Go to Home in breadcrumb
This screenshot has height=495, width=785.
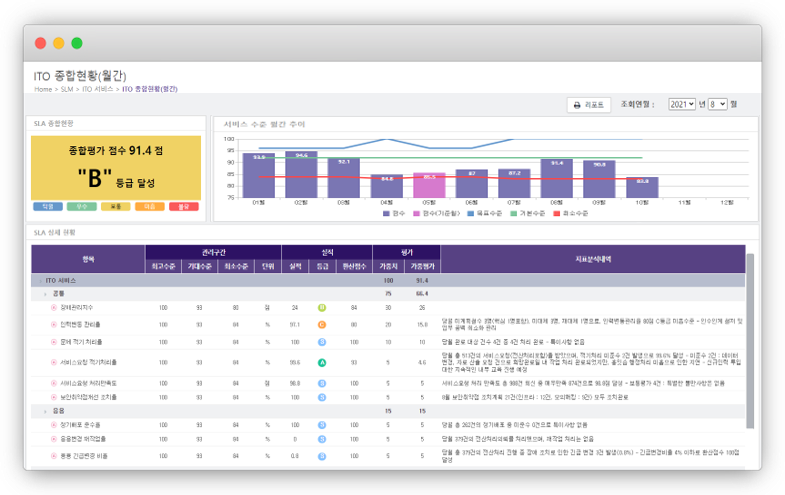(x=42, y=89)
